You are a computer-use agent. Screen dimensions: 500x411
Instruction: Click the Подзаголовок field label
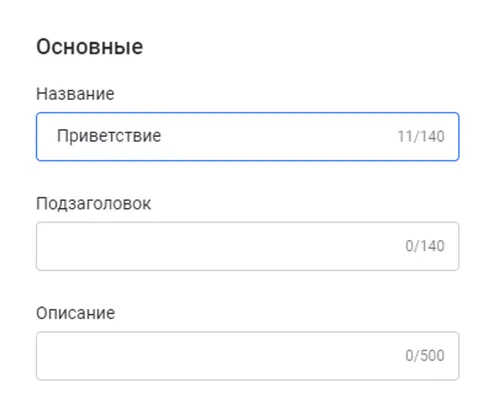point(93,203)
